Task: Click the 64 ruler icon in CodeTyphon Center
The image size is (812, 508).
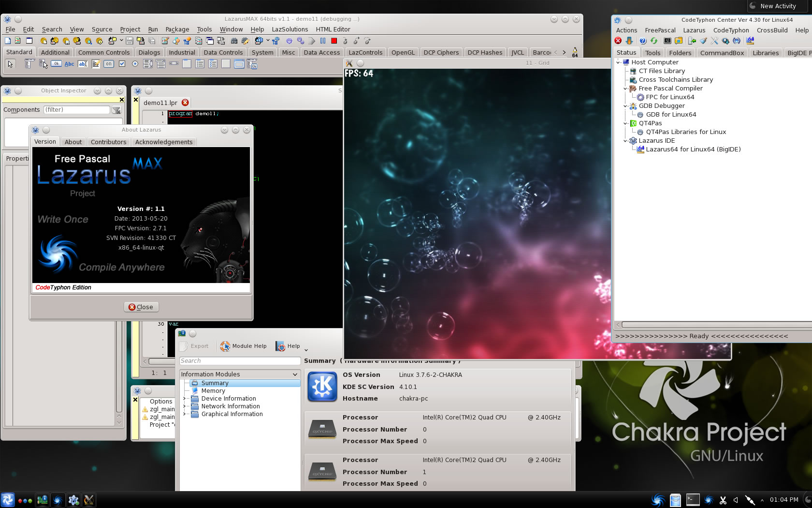Action: (x=750, y=41)
